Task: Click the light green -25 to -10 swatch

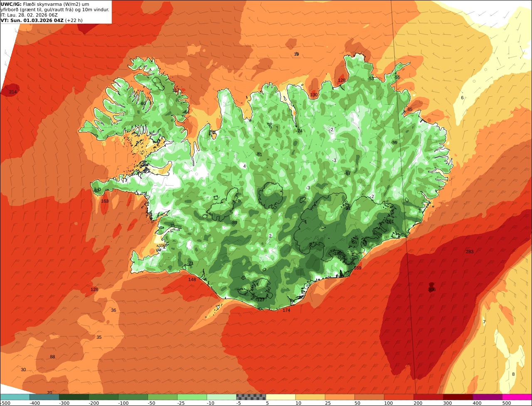Action: tap(192, 397)
